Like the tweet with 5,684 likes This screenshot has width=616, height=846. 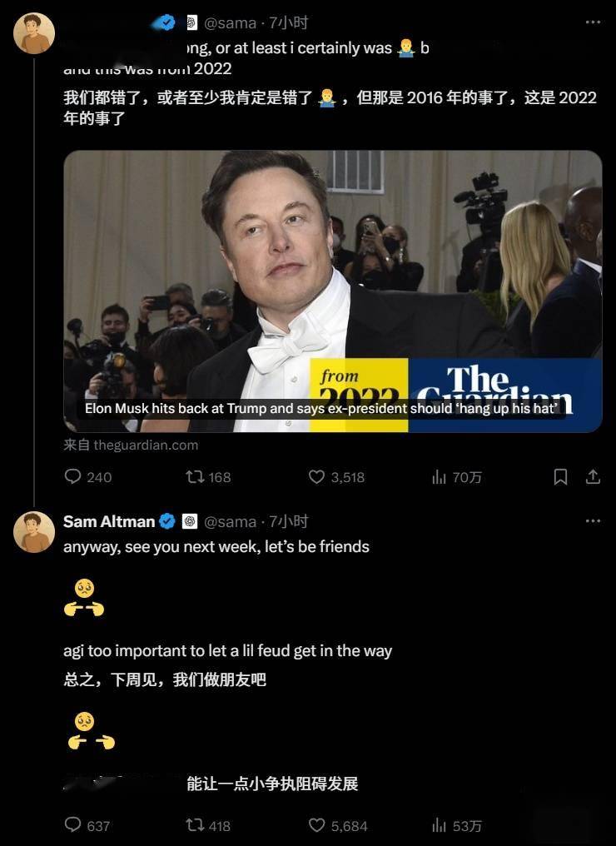click(338, 825)
